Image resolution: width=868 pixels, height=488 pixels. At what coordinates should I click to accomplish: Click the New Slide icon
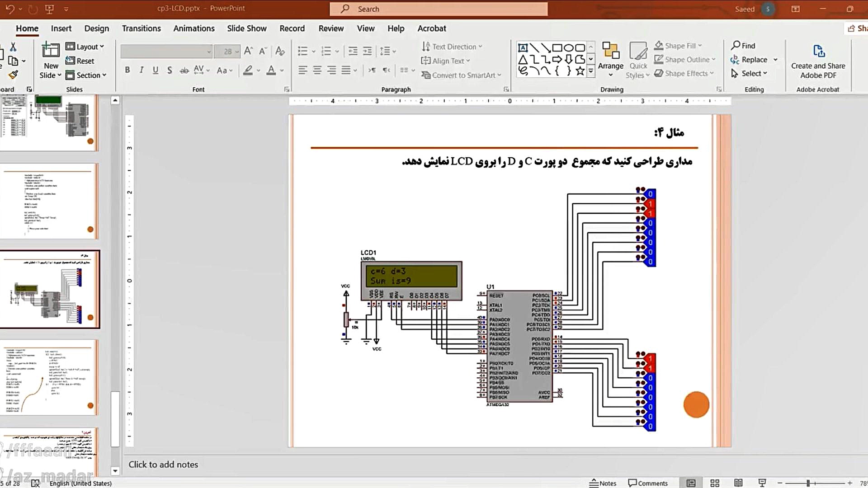[51, 50]
